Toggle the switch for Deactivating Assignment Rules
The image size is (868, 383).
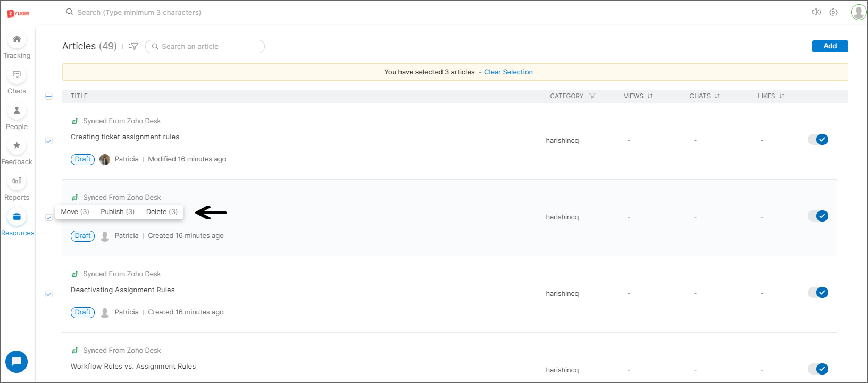[818, 293]
